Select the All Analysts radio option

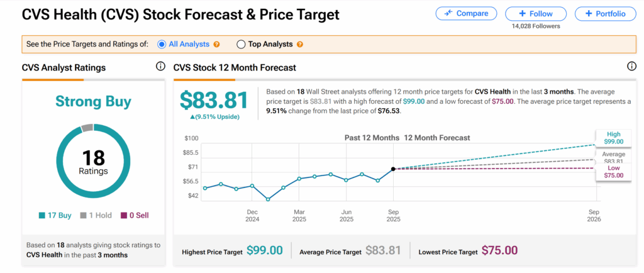pos(162,44)
